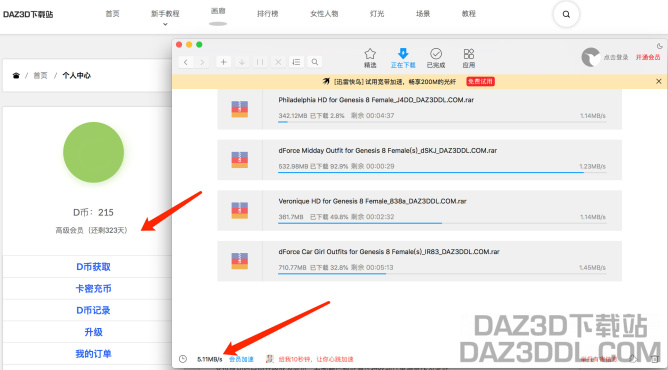Click the blue 会员加速 link
The image size is (668, 370).
click(x=241, y=359)
